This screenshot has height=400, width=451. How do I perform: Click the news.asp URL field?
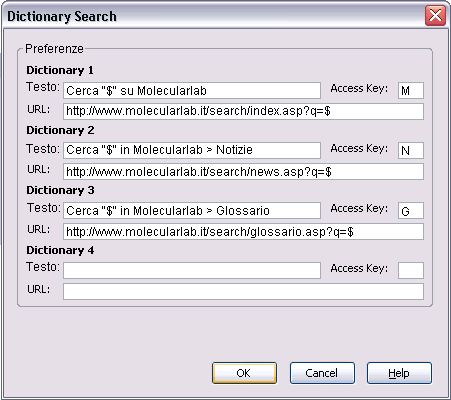click(x=243, y=171)
